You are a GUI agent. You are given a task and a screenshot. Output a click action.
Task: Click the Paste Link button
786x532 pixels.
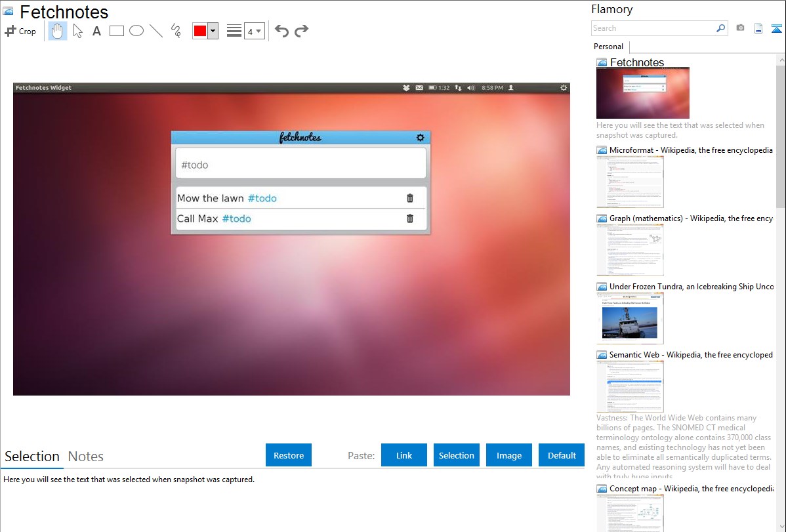click(404, 455)
